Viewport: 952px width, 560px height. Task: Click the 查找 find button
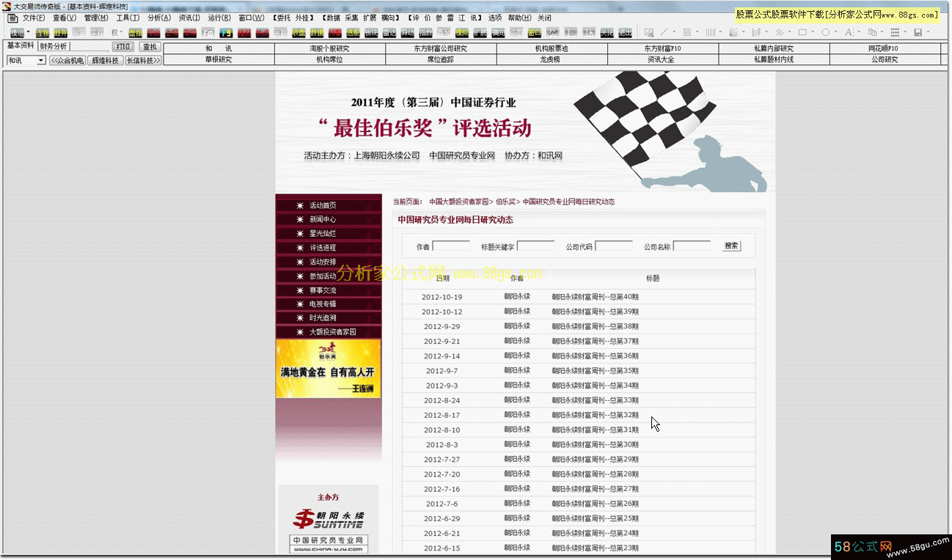150,47
